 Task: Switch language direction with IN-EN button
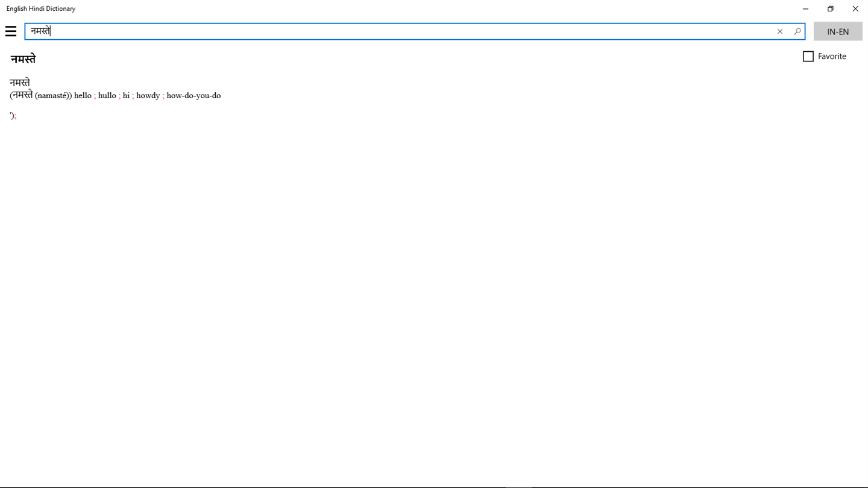pos(838,31)
